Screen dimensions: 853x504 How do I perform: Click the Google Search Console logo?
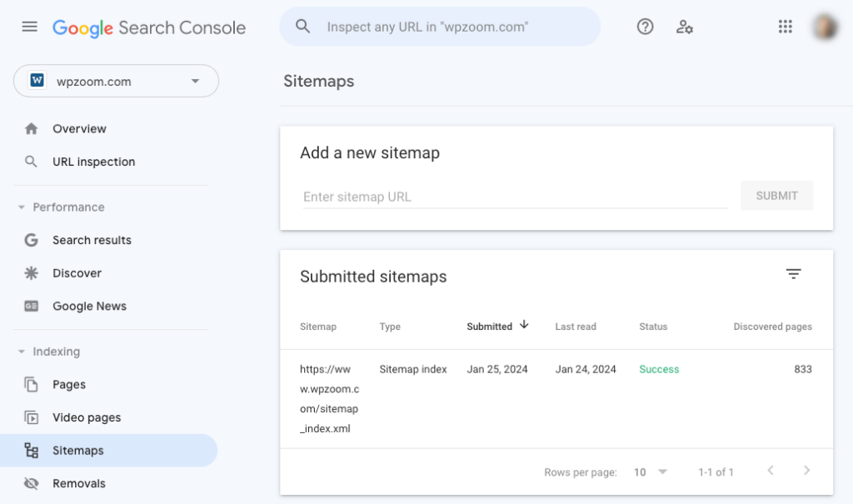149,27
